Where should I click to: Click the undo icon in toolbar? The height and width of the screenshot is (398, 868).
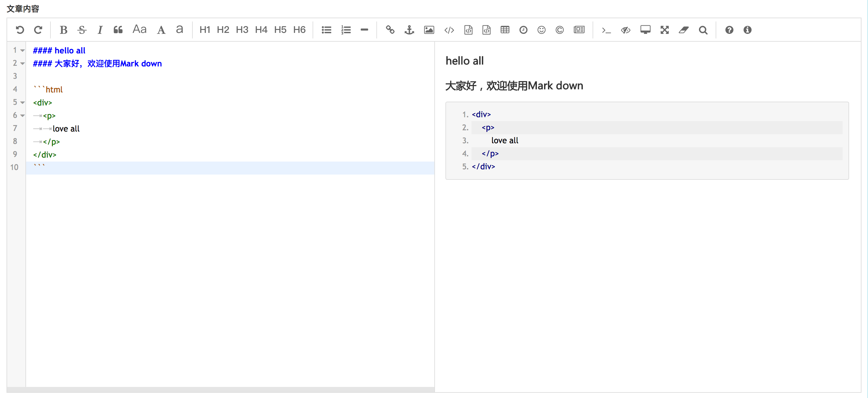point(20,30)
